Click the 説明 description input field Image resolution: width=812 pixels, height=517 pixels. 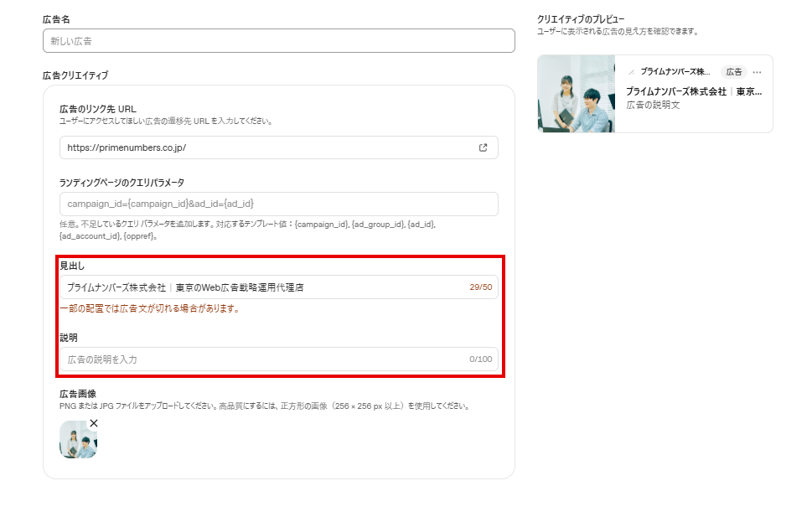tap(278, 359)
